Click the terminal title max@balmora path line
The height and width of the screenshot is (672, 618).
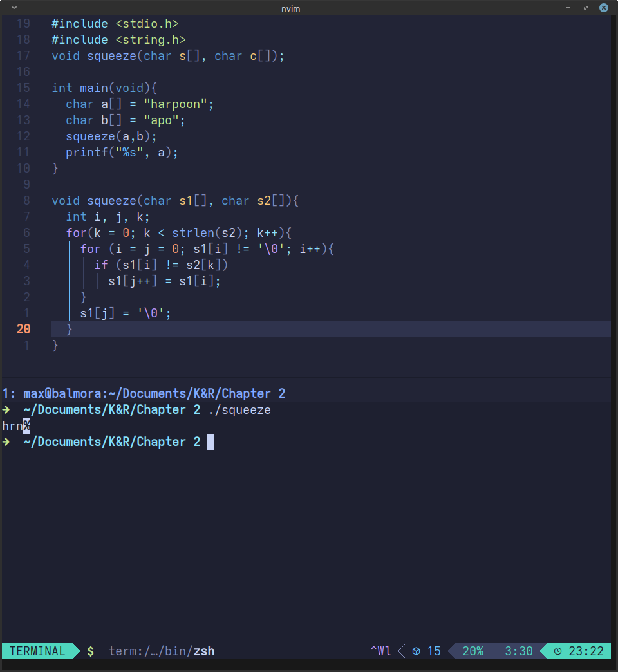coord(144,393)
